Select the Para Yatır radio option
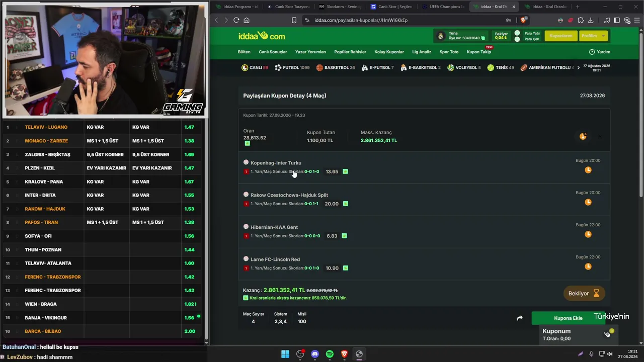Viewport: 644px width, 362px height. coord(517,33)
